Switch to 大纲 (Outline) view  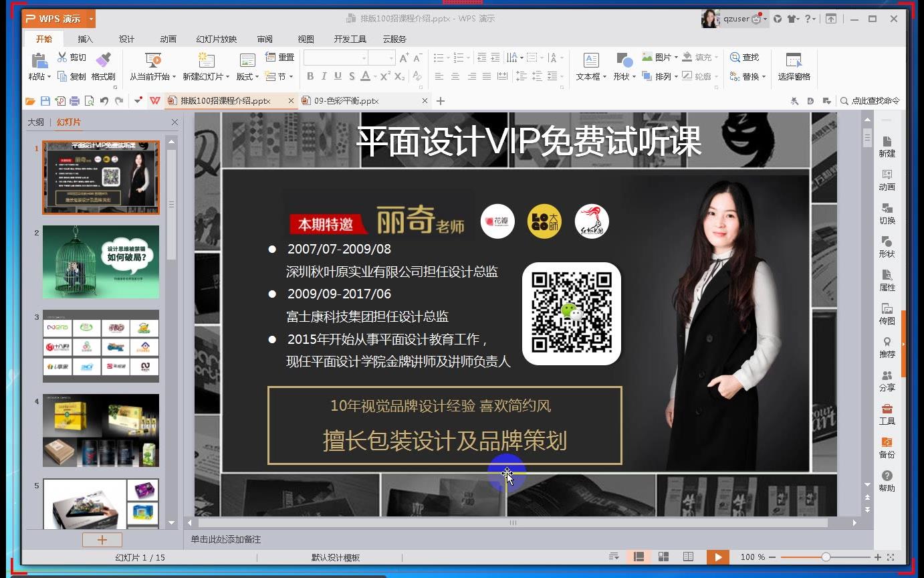click(x=35, y=122)
